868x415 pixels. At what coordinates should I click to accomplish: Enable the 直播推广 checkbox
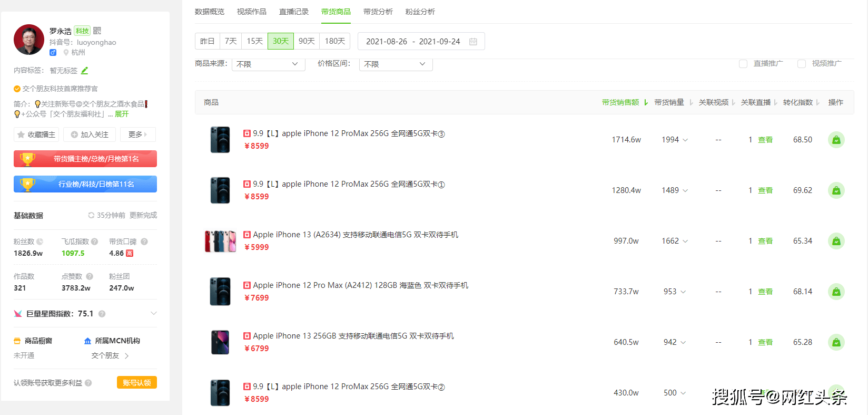[x=743, y=64]
